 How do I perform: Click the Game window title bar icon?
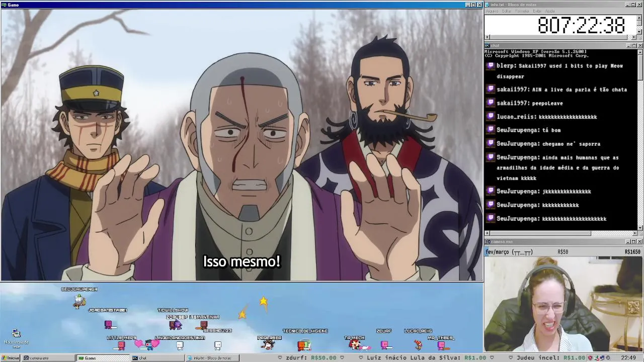tap(4, 5)
